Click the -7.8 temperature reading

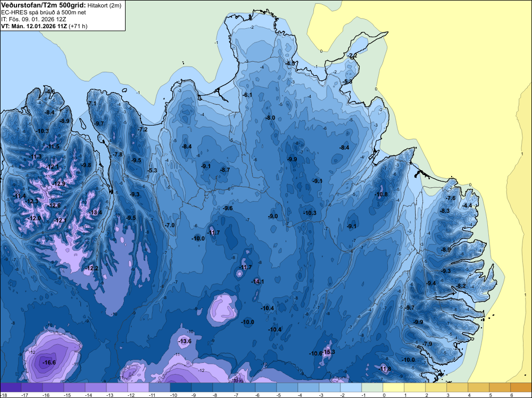point(118,155)
